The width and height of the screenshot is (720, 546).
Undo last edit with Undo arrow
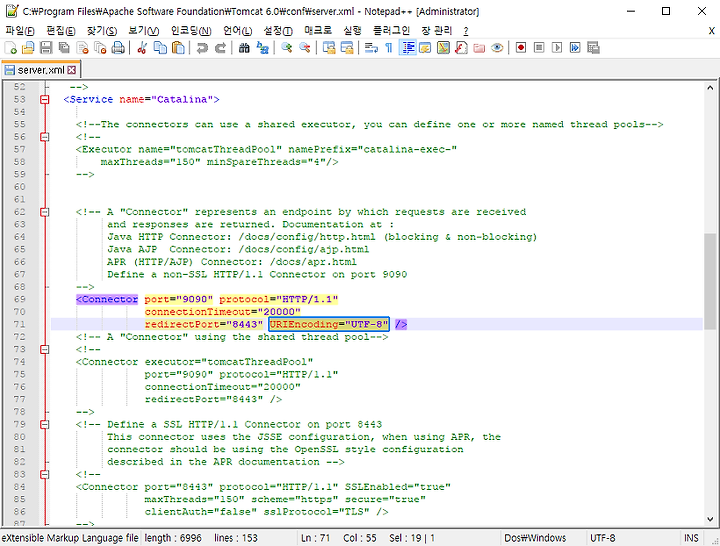pyautogui.click(x=202, y=47)
